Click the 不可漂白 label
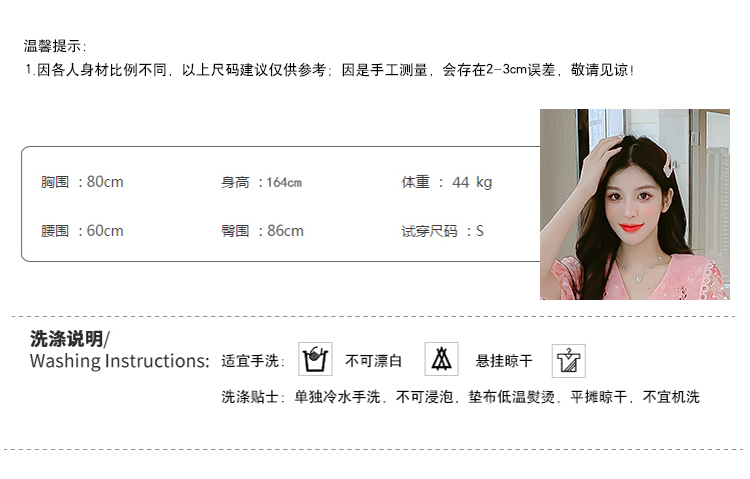This screenshot has width=750, height=479. (x=374, y=361)
